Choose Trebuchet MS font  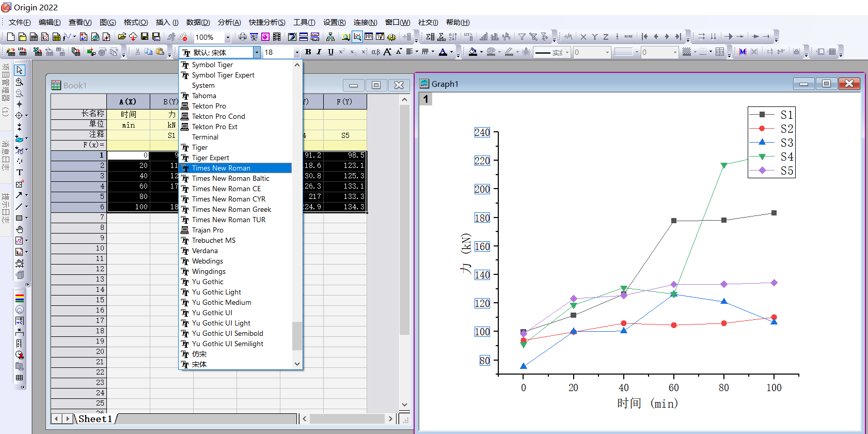coord(235,240)
